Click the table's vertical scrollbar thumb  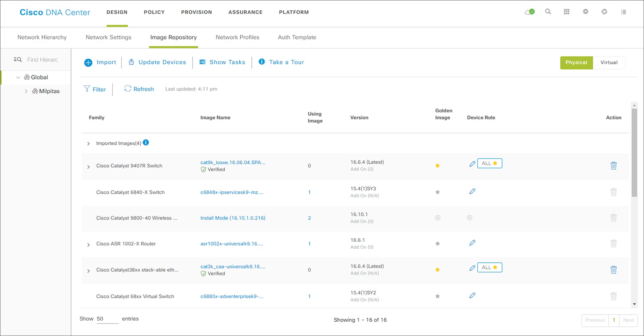634,152
